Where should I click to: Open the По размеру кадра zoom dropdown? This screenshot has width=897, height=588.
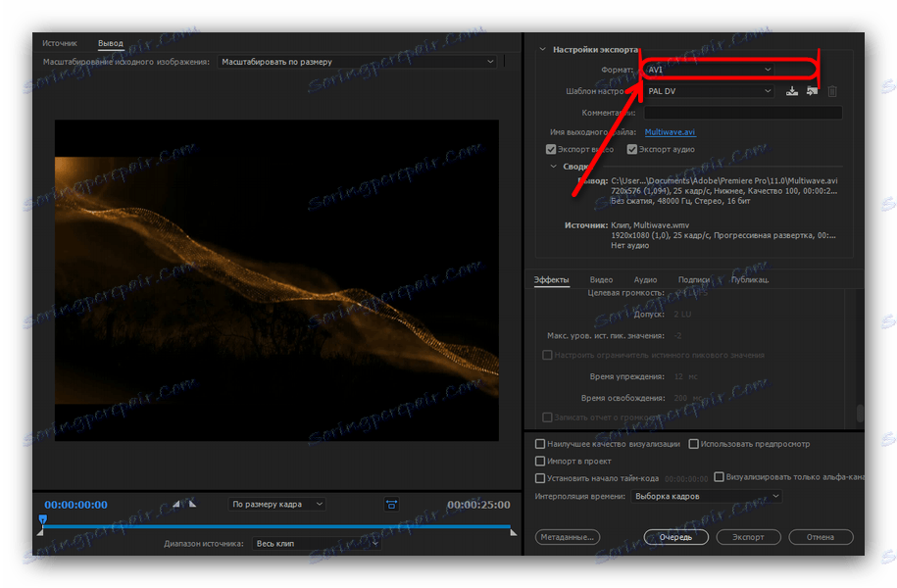pyautogui.click(x=276, y=504)
